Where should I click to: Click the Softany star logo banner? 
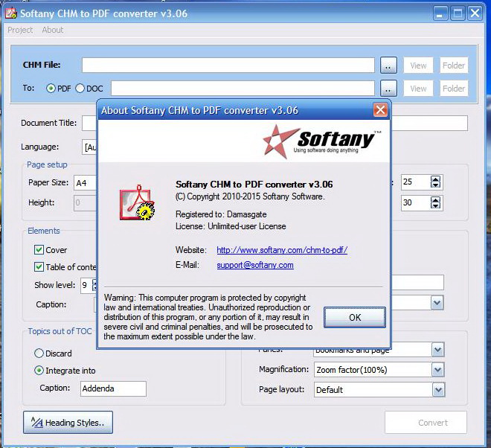click(322, 141)
